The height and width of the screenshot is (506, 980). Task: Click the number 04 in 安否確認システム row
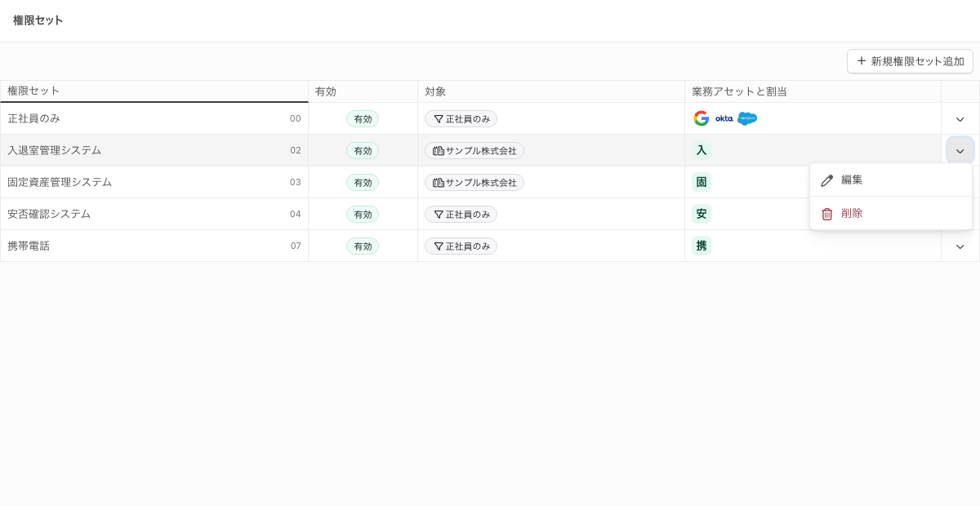tap(296, 215)
